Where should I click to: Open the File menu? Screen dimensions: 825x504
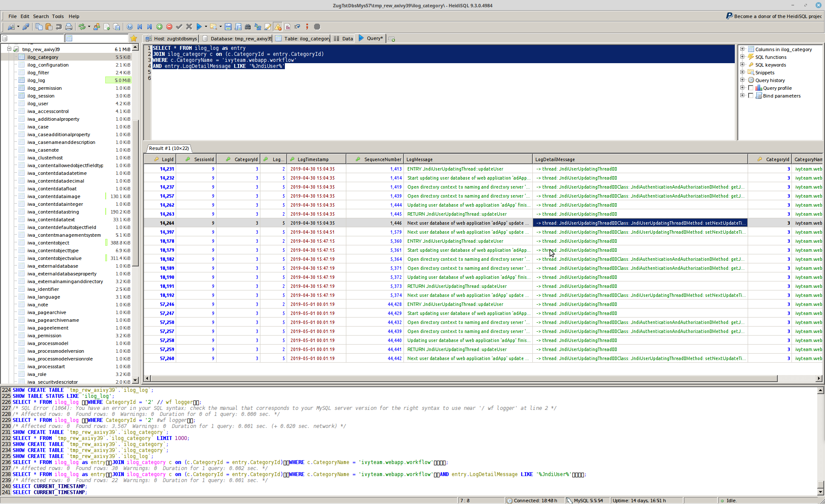tap(12, 16)
